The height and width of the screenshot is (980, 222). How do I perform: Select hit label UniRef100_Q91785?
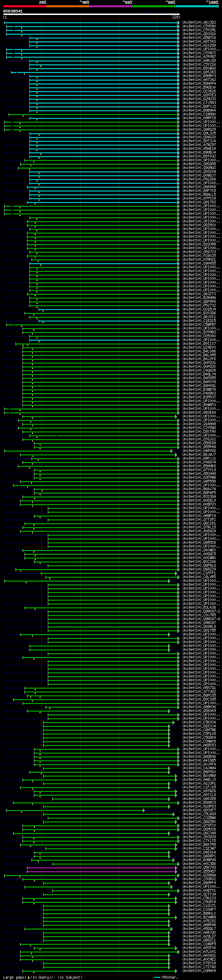click(x=199, y=630)
